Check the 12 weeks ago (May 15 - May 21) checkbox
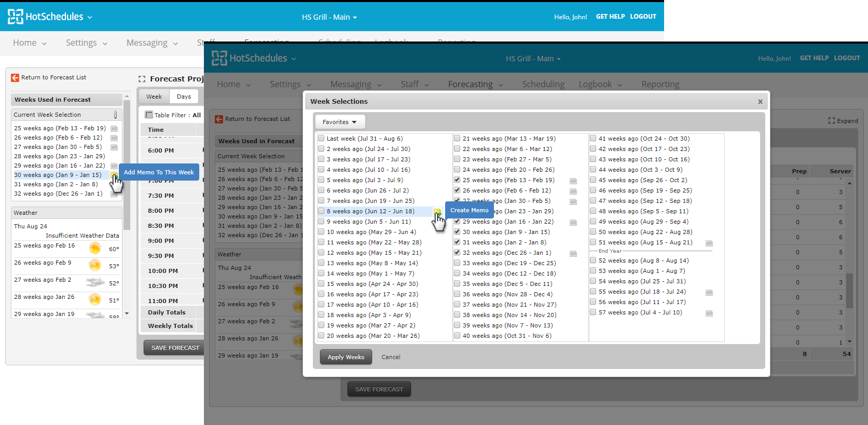The width and height of the screenshot is (868, 425). (321, 253)
